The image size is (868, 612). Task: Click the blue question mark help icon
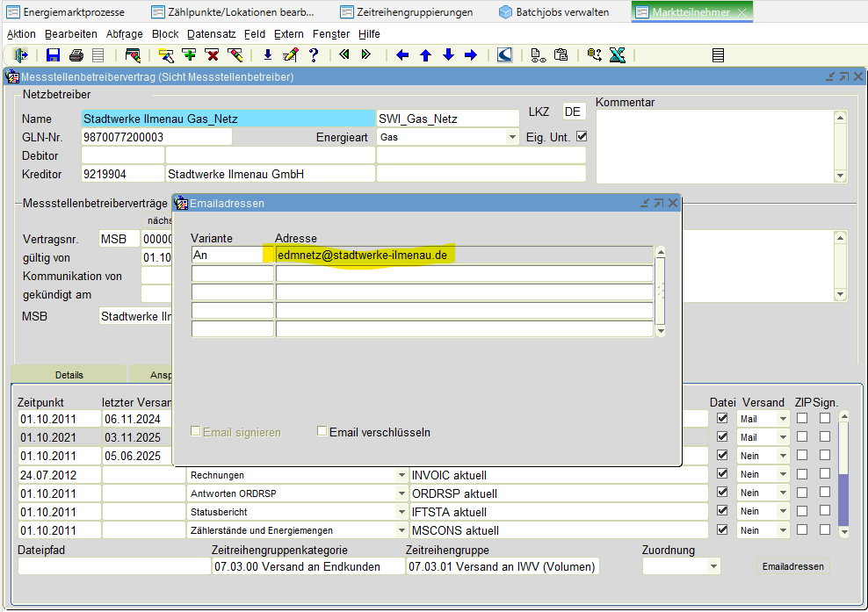coord(313,55)
